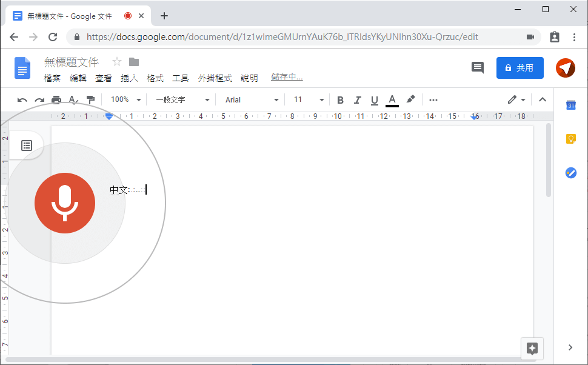
Task: Click the 中文 text in the document
Action: click(x=119, y=190)
